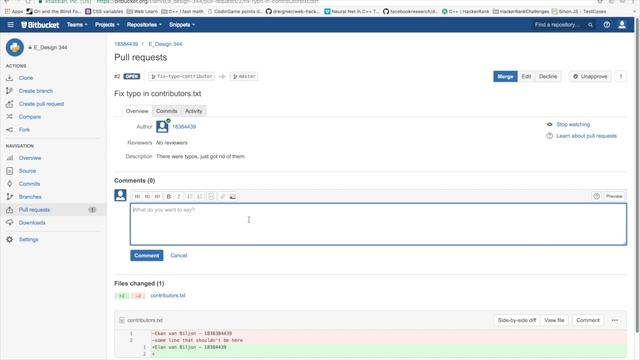The width and height of the screenshot is (640, 360).
Task: Click the author avatar
Action: [162, 127]
